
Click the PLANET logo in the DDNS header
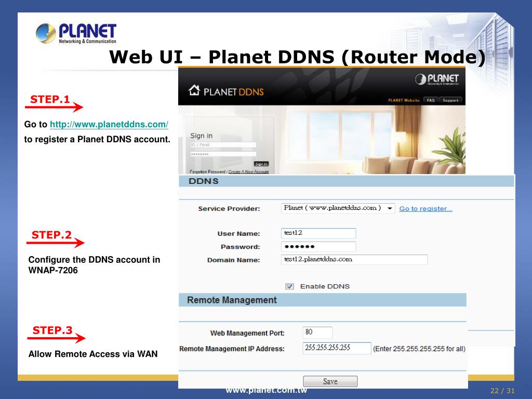point(436,79)
